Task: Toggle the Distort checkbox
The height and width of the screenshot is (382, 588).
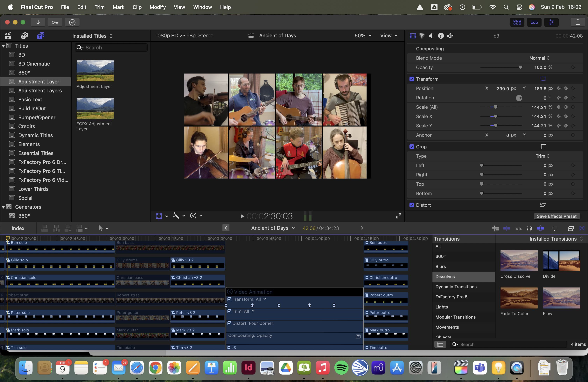Action: coord(412,205)
